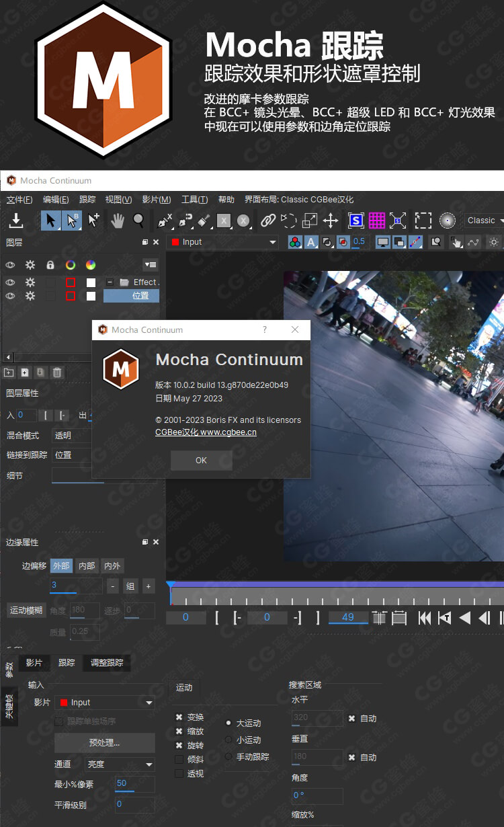Select the Area Brush tool
The image size is (504, 827).
click(x=205, y=220)
